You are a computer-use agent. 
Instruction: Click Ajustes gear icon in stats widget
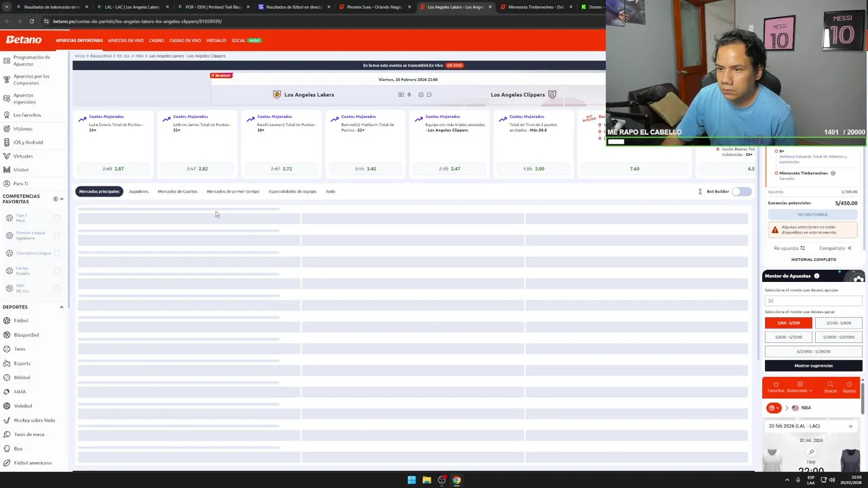[849, 387]
